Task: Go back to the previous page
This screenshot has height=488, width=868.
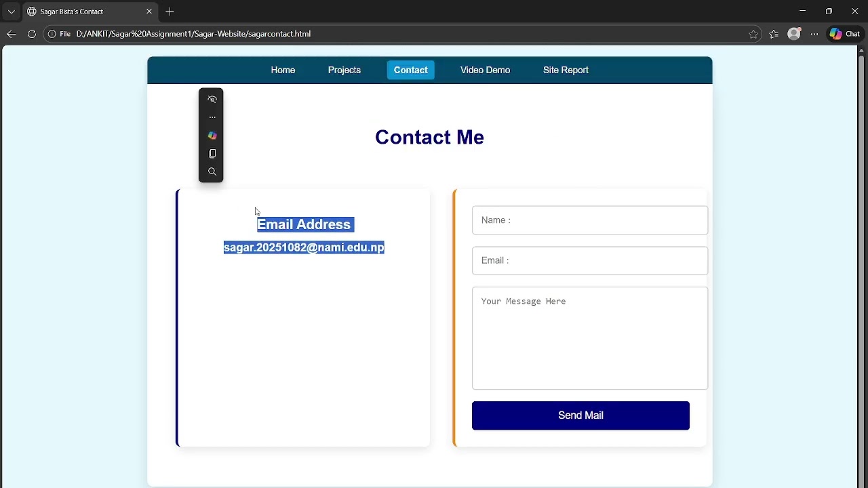Action: click(x=11, y=34)
